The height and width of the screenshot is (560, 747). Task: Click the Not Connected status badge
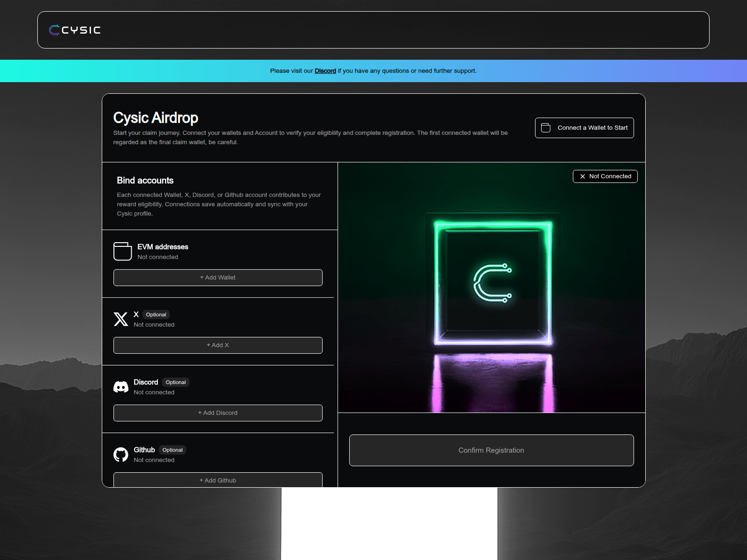[x=605, y=176]
